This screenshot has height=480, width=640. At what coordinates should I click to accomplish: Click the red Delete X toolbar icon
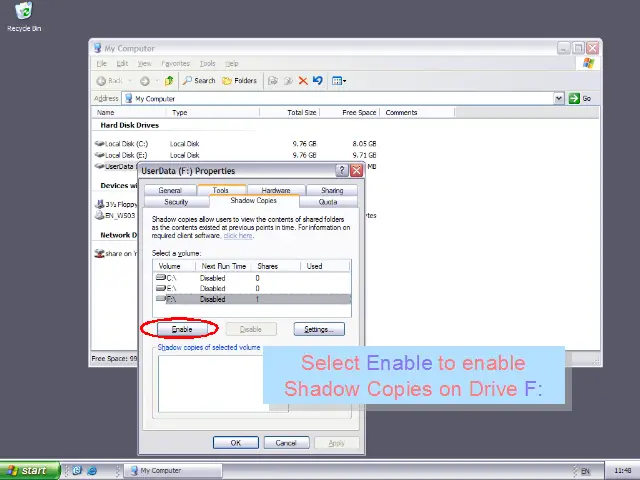[303, 81]
